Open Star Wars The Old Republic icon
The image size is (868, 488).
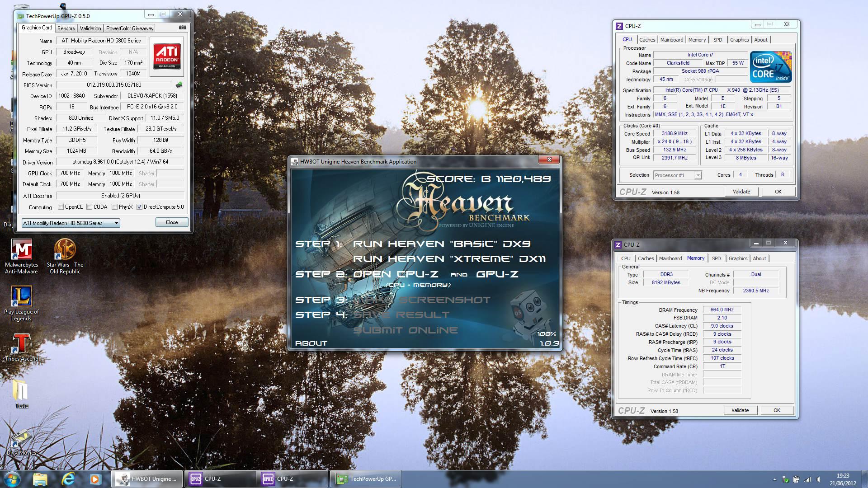point(65,257)
